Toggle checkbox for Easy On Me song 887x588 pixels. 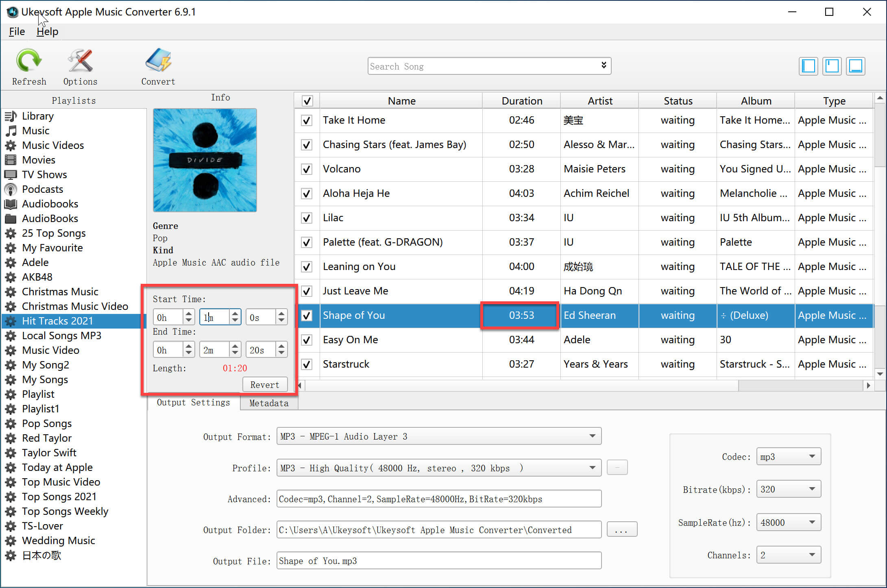tap(306, 339)
